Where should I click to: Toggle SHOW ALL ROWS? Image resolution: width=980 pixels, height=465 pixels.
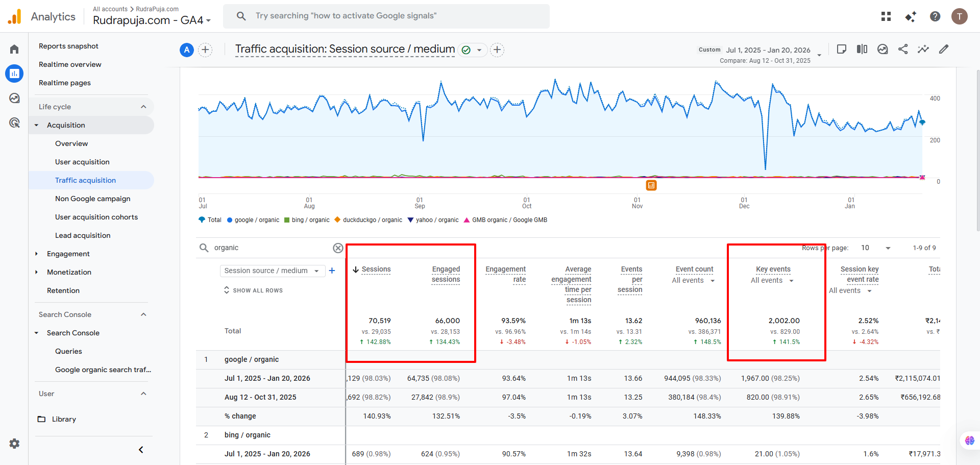(253, 290)
